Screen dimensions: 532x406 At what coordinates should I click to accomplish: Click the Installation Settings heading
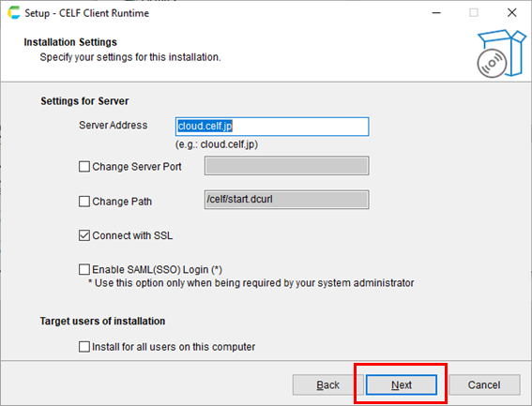coord(70,42)
